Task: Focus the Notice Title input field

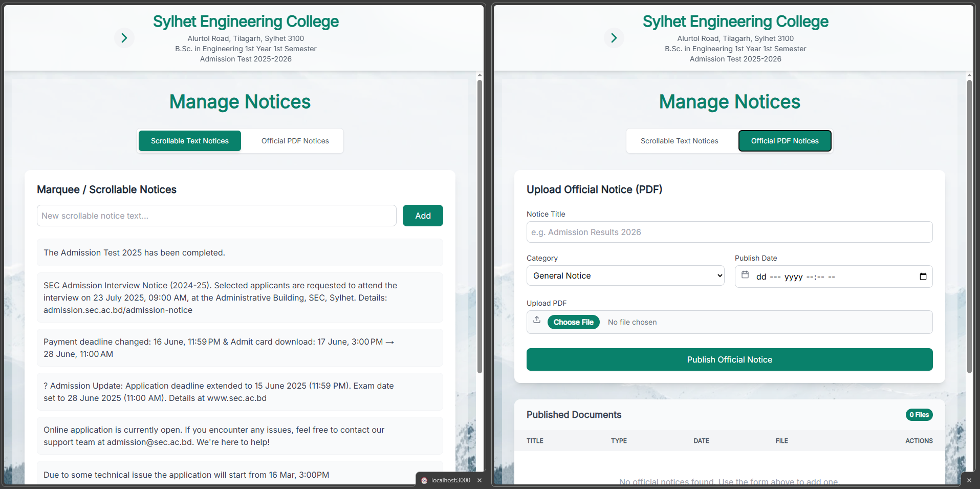Action: [x=730, y=232]
